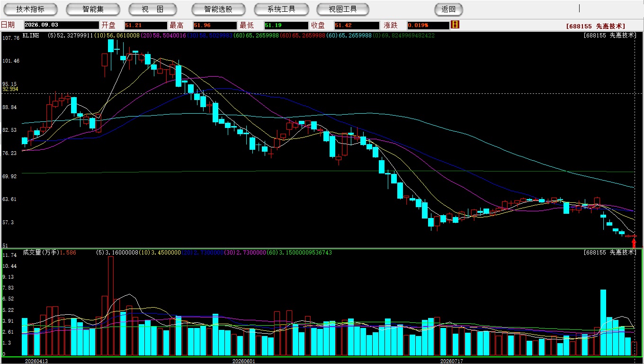Go back using the 返回 button
The height and width of the screenshot is (364, 644).
(448, 9)
